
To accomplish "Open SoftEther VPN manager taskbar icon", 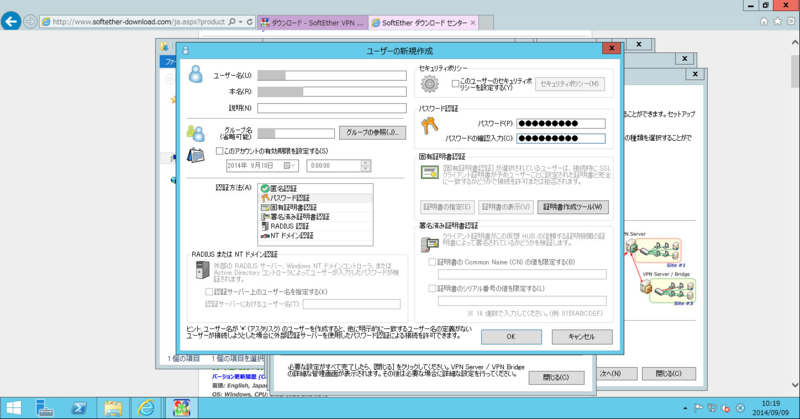I will point(181,408).
